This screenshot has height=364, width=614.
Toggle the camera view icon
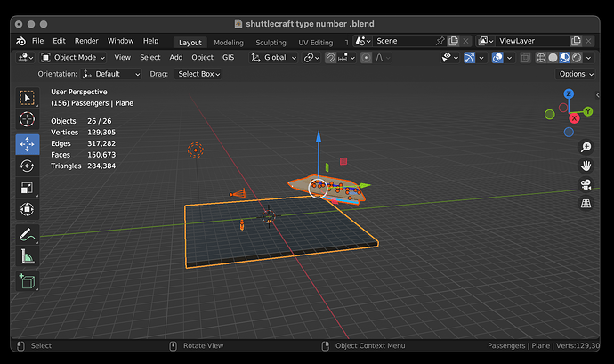tap(586, 184)
